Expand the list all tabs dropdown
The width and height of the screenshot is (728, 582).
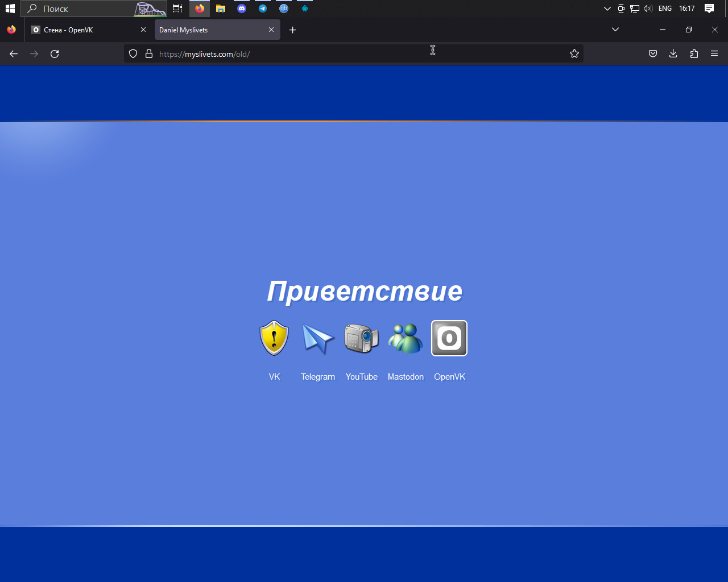[x=615, y=30]
